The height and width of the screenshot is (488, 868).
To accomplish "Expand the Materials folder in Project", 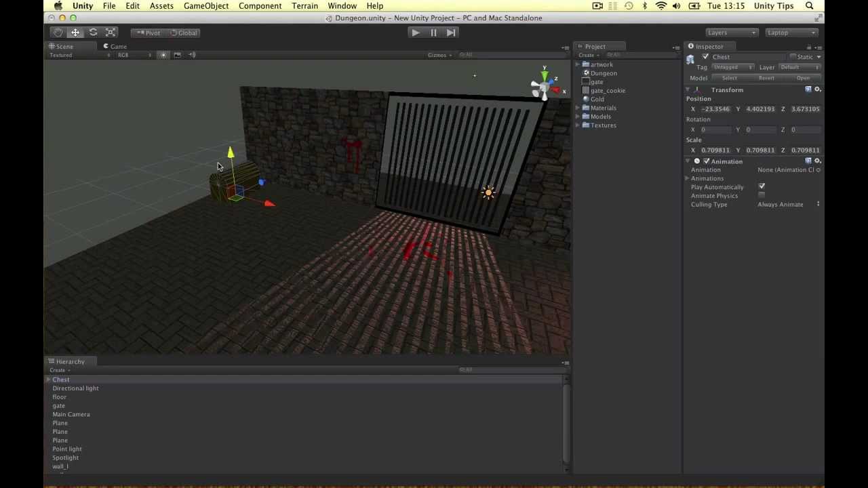I will (578, 108).
